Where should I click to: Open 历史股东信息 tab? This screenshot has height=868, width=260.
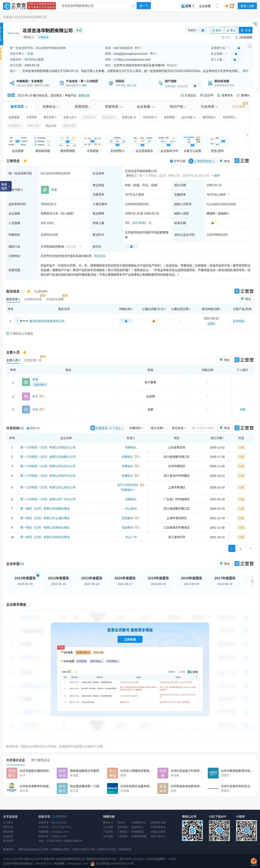(x=33, y=299)
